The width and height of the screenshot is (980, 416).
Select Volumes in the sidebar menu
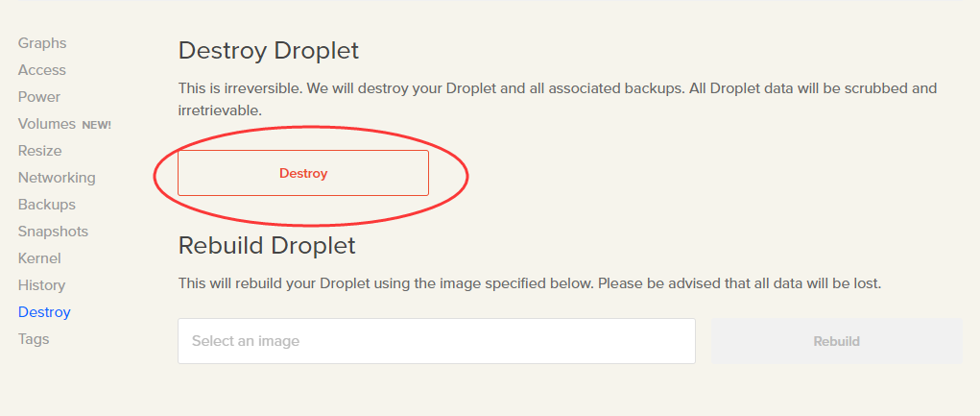[x=47, y=124]
